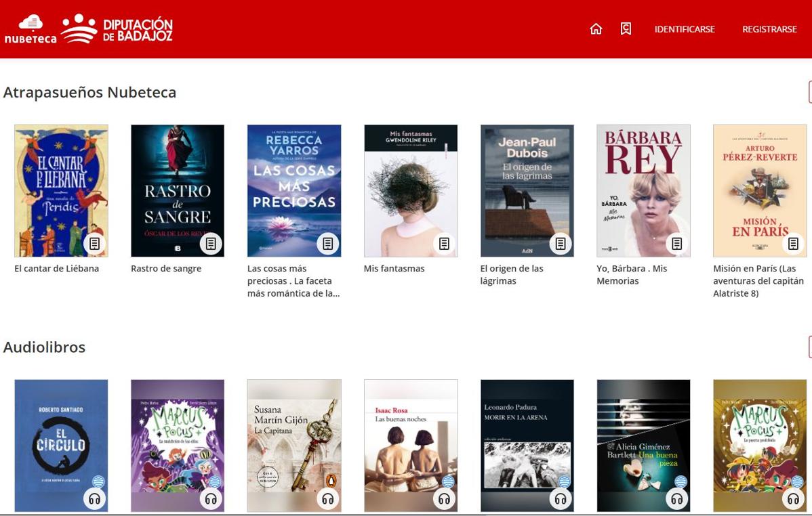Click the headphones icon on La Capitana
This screenshot has width=812, height=516.
point(327,498)
